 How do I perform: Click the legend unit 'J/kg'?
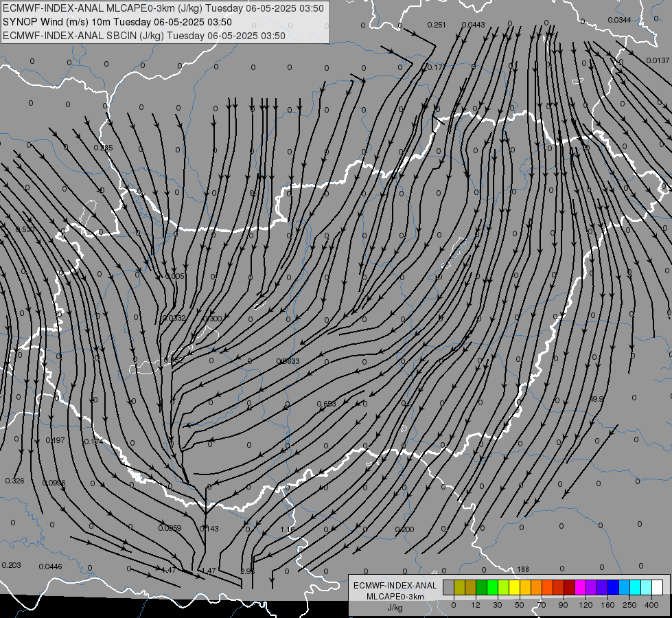tap(395, 608)
